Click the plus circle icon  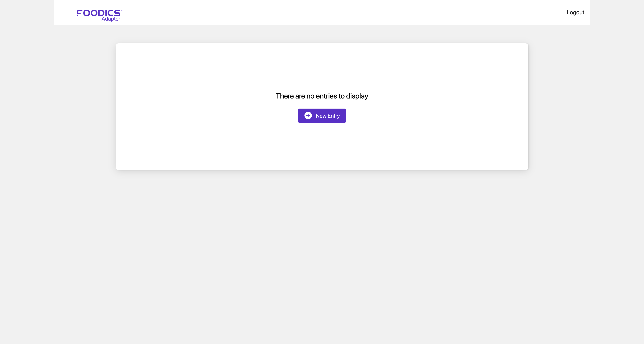click(x=308, y=115)
